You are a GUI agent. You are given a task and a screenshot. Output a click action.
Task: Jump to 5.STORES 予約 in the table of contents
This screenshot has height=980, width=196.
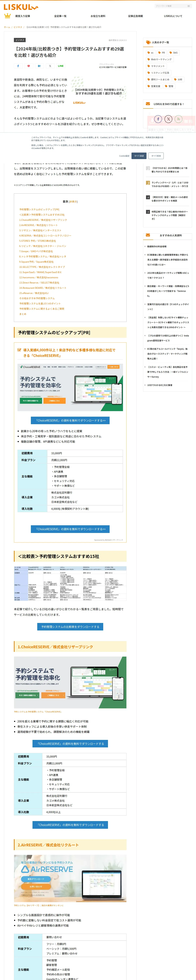coord(38,241)
